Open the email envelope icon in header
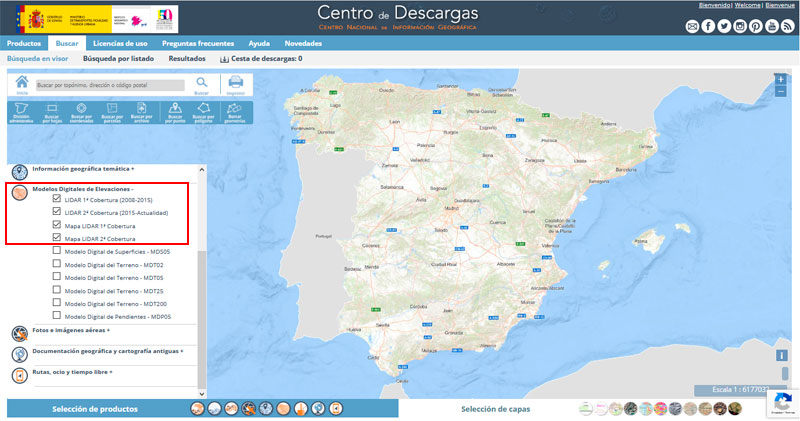800x421 pixels. 692,26
